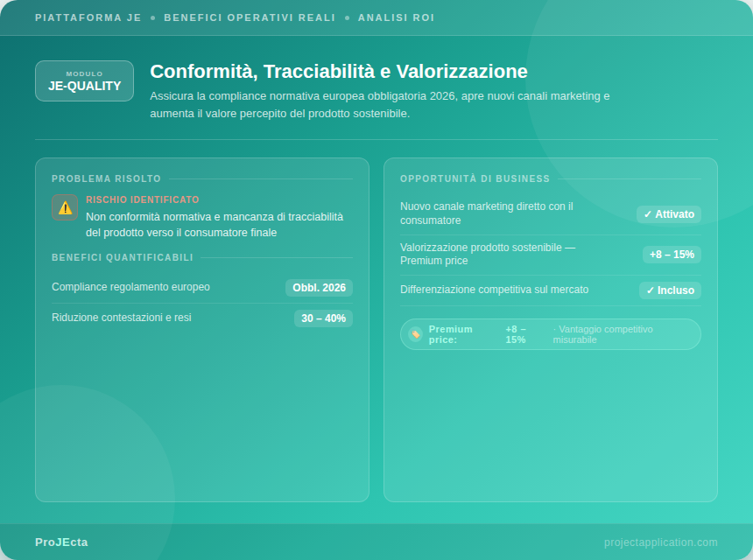The height and width of the screenshot is (560, 753).
Task: Click the Opportunità di Business section header
Action: (x=475, y=178)
